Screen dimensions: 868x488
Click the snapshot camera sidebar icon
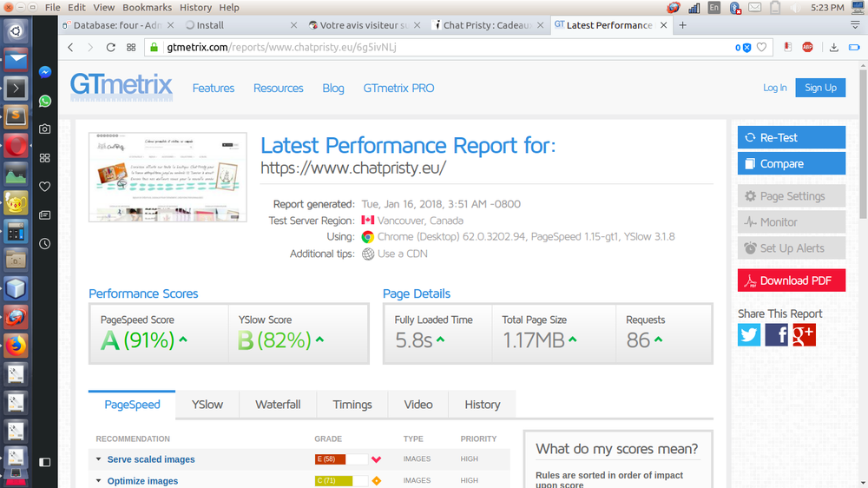(45, 129)
